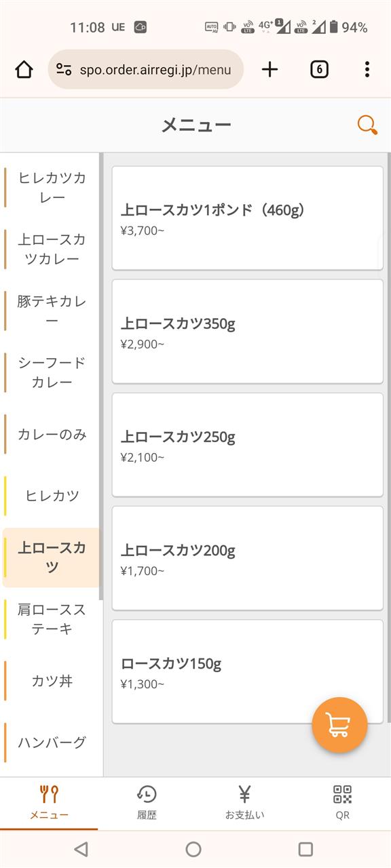391x868 pixels.
Task: Select the メニュー bottom tab
Action: pyautogui.click(x=49, y=803)
